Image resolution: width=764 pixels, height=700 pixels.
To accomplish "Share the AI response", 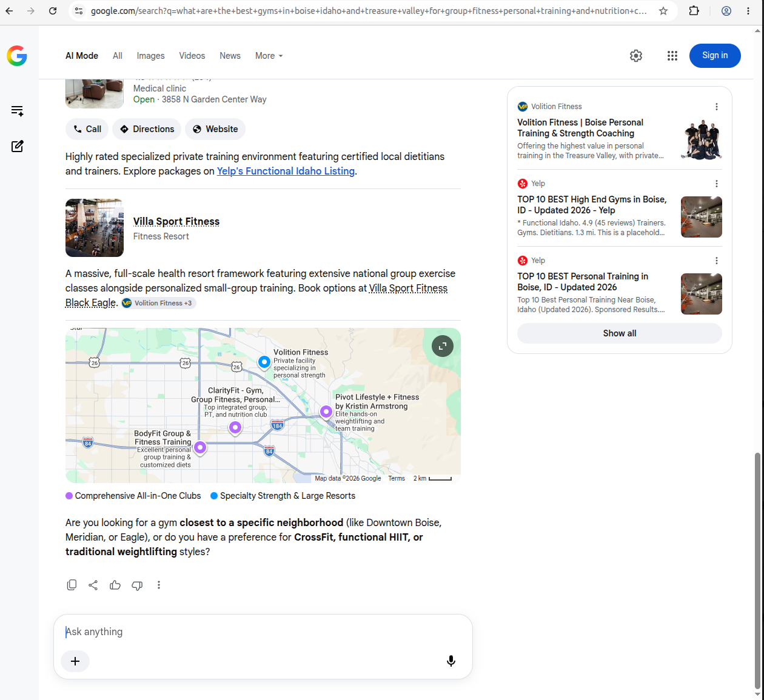I will pyautogui.click(x=93, y=585).
